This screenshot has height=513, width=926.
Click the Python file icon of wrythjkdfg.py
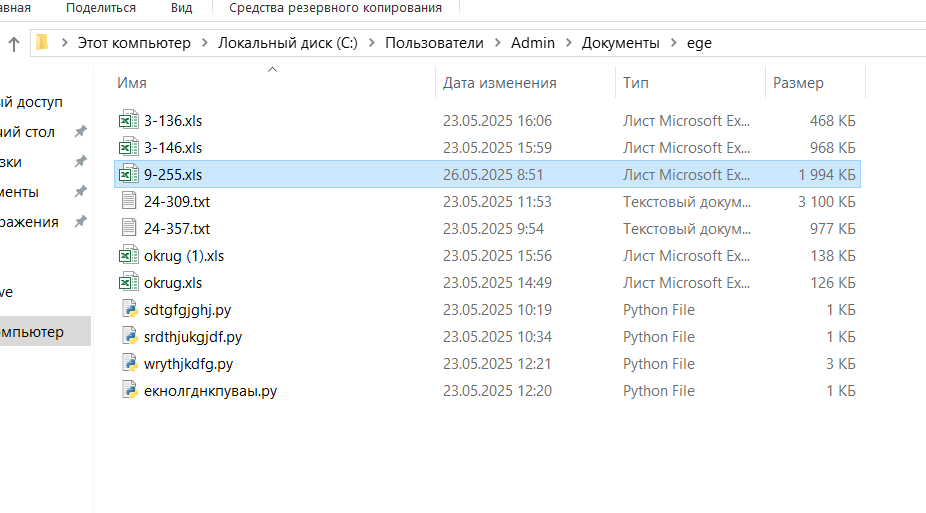point(128,364)
